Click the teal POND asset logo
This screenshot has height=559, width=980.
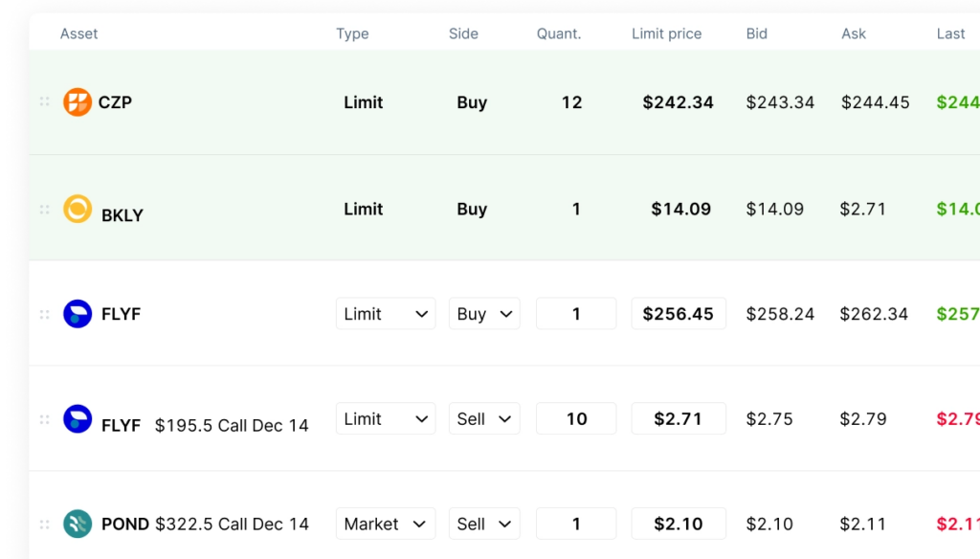pos(78,524)
